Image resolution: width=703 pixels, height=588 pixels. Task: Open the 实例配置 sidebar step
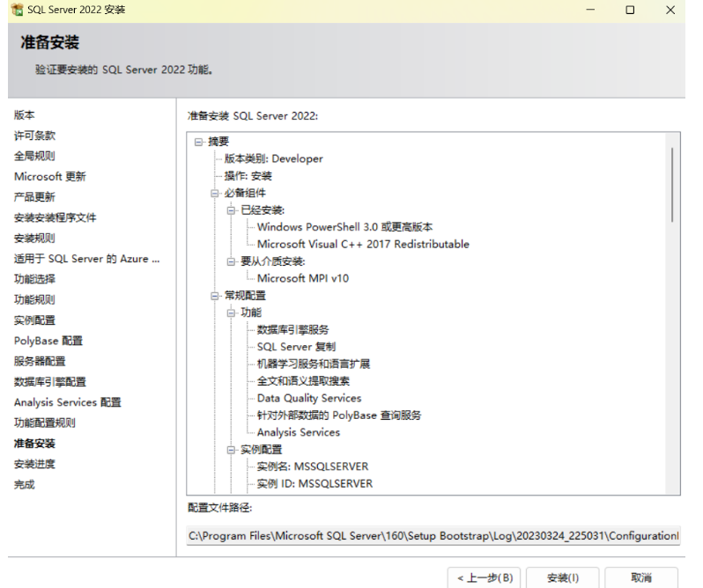click(x=34, y=320)
